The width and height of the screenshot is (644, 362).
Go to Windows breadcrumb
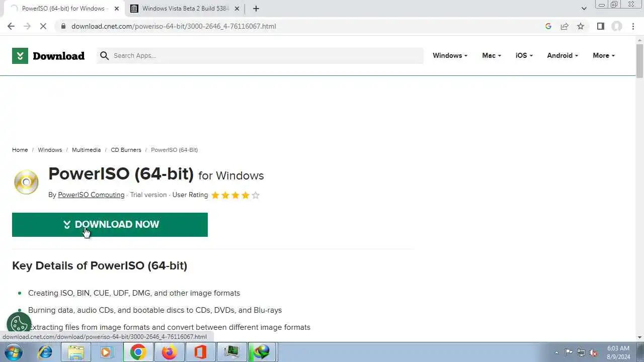[x=50, y=150]
